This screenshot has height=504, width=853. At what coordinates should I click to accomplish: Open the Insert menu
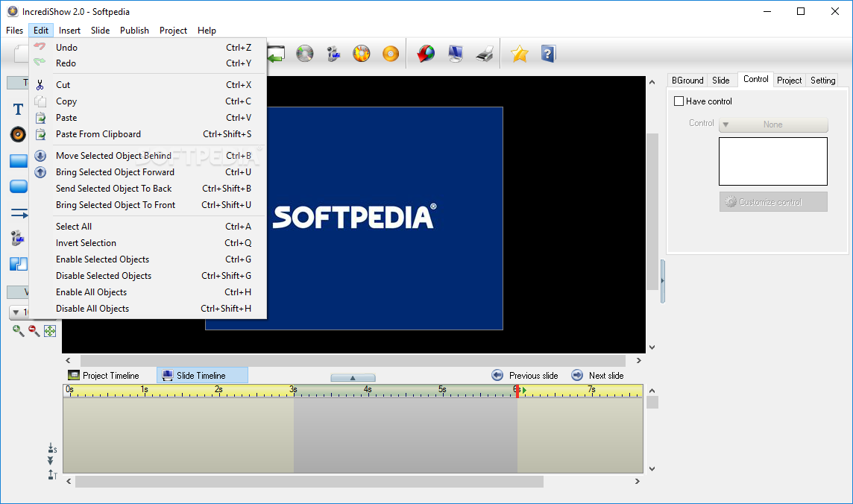69,31
